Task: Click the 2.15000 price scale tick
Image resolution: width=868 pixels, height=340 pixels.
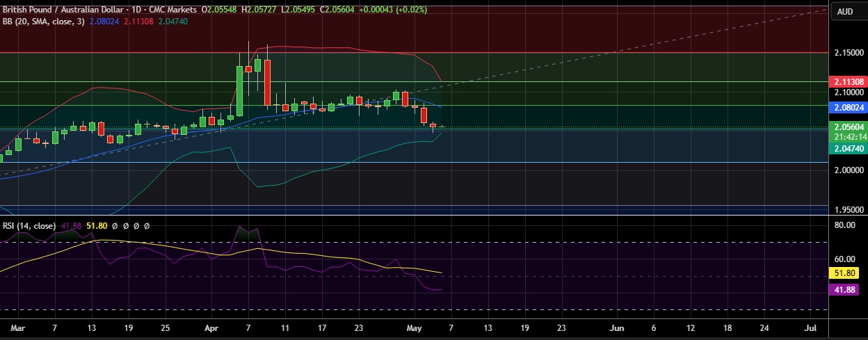Action: 850,53
